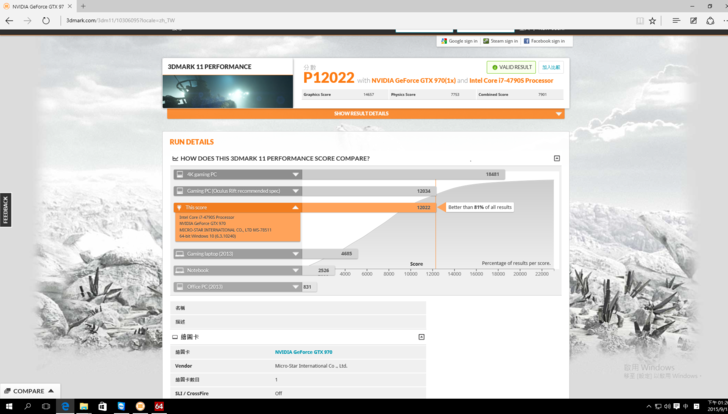Click the 3DMark 11 Performance thumbnail image
The width and height of the screenshot is (728, 414).
(x=228, y=91)
